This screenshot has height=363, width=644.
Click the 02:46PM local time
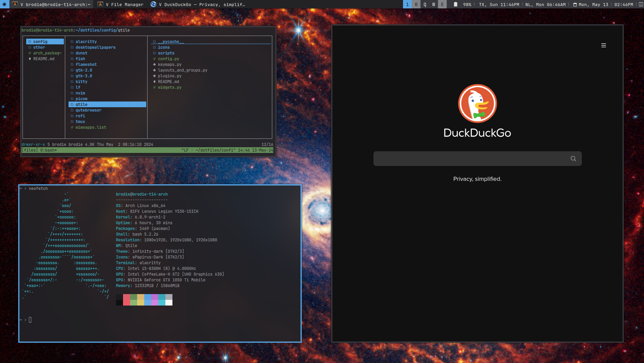(624, 5)
